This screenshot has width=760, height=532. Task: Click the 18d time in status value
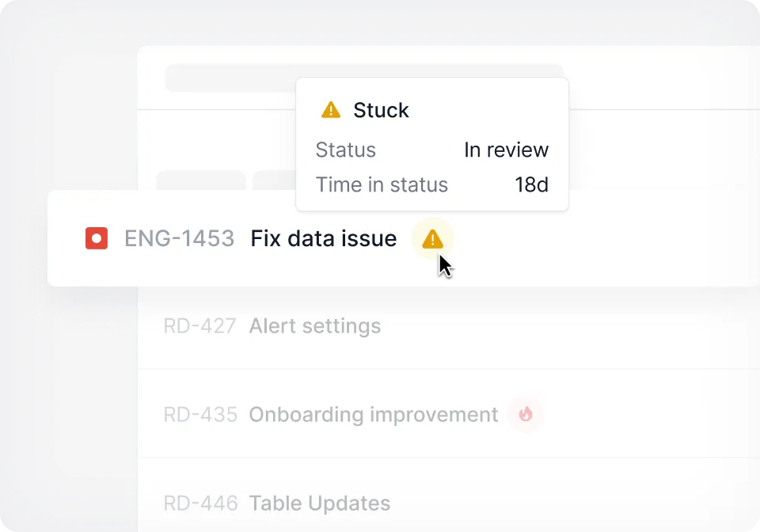pyautogui.click(x=531, y=185)
